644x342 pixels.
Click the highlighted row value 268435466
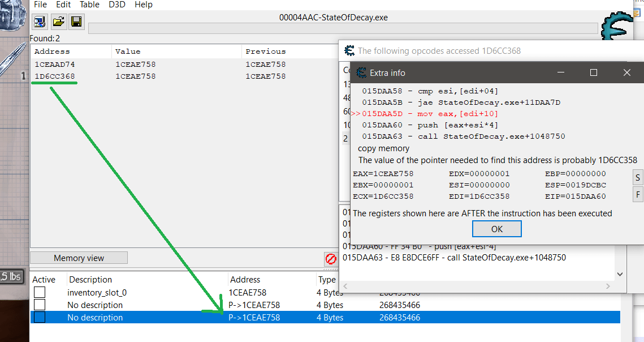click(x=400, y=317)
